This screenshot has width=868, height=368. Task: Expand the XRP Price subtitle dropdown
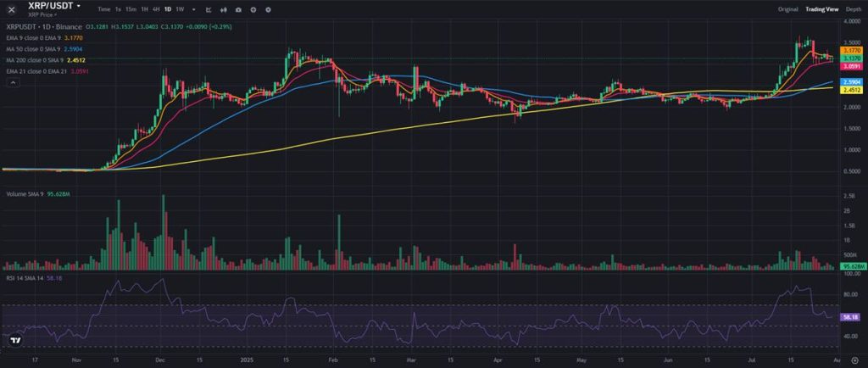(x=42, y=14)
